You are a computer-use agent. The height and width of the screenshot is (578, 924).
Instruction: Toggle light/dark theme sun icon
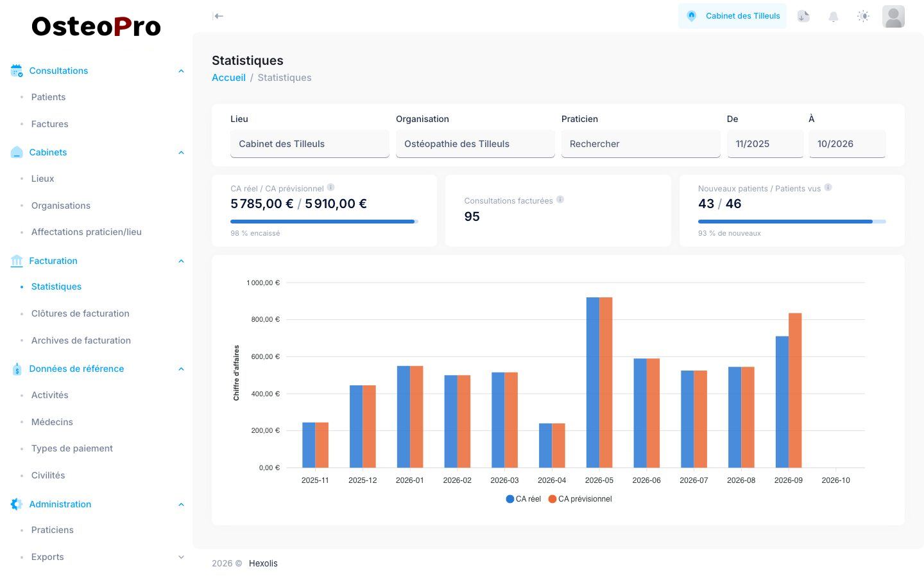click(x=863, y=16)
